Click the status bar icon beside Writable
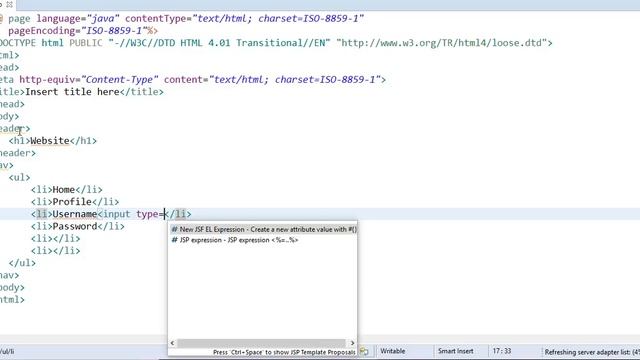 [x=364, y=351]
